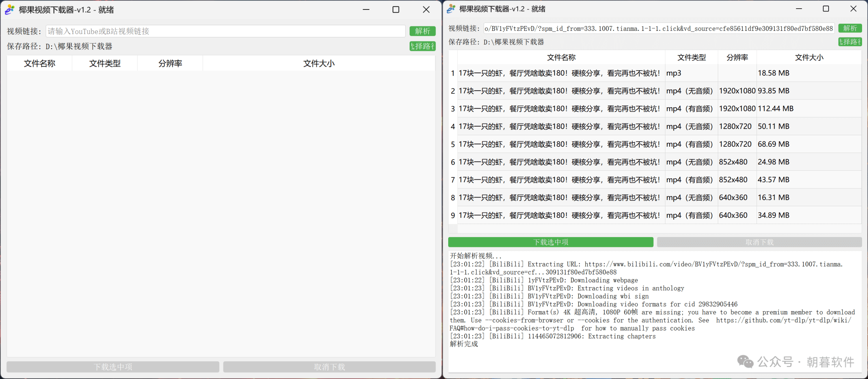Click the 文件类型 header in left table

(104, 63)
